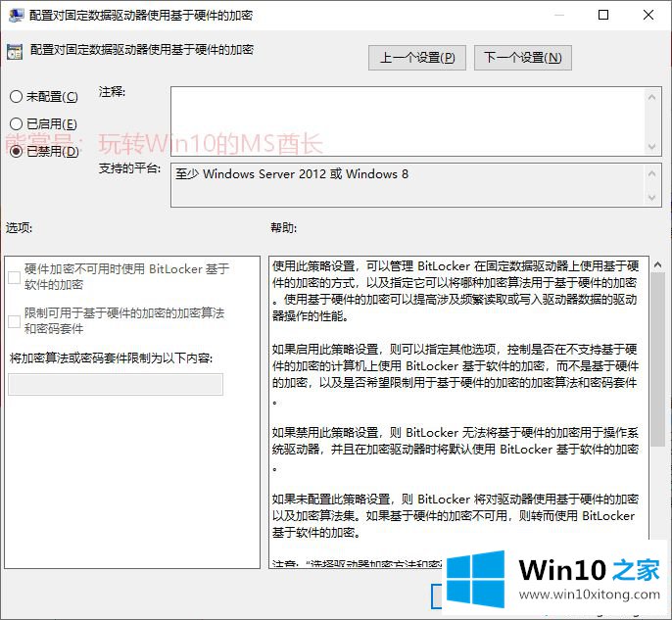Select the 已启用(E) radio button
This screenshot has width=672, height=620.
pos(17,123)
